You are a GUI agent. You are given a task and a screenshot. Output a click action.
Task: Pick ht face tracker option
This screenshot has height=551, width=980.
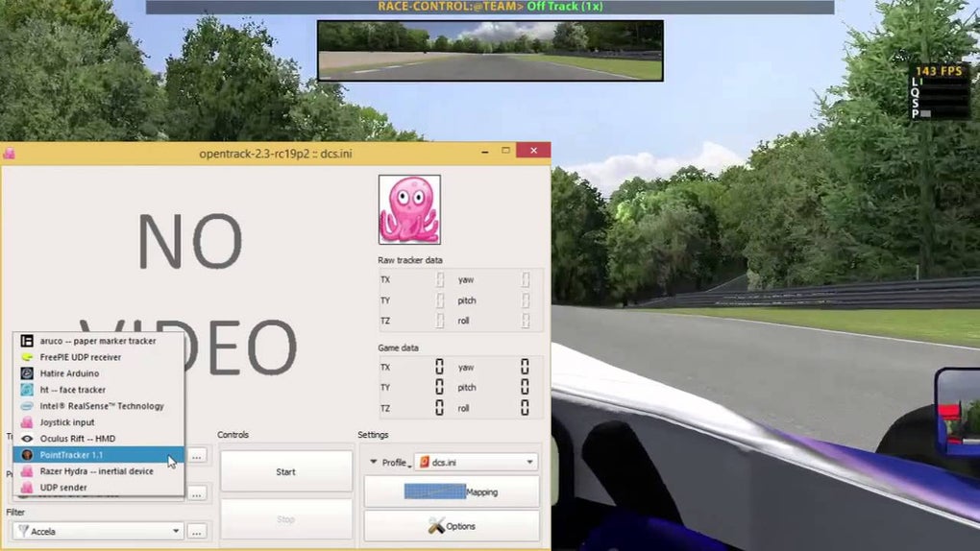click(99, 390)
